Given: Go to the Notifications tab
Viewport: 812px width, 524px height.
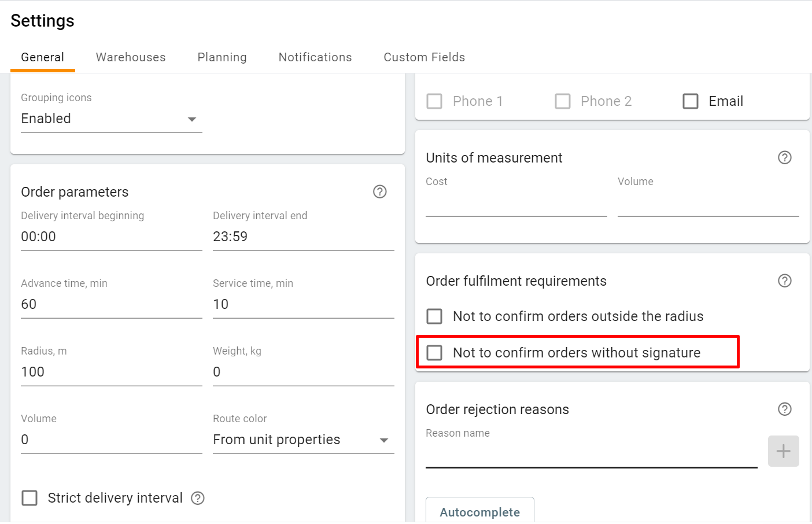Looking at the screenshot, I should pos(315,57).
